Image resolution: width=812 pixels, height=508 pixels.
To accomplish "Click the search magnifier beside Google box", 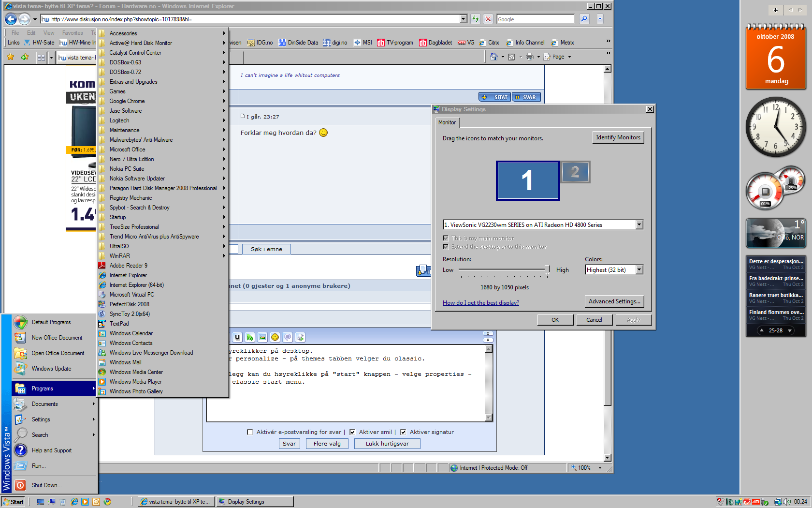I will (x=584, y=19).
